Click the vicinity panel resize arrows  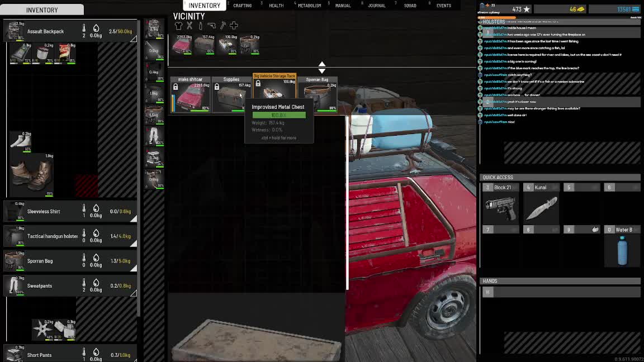(x=321, y=68)
